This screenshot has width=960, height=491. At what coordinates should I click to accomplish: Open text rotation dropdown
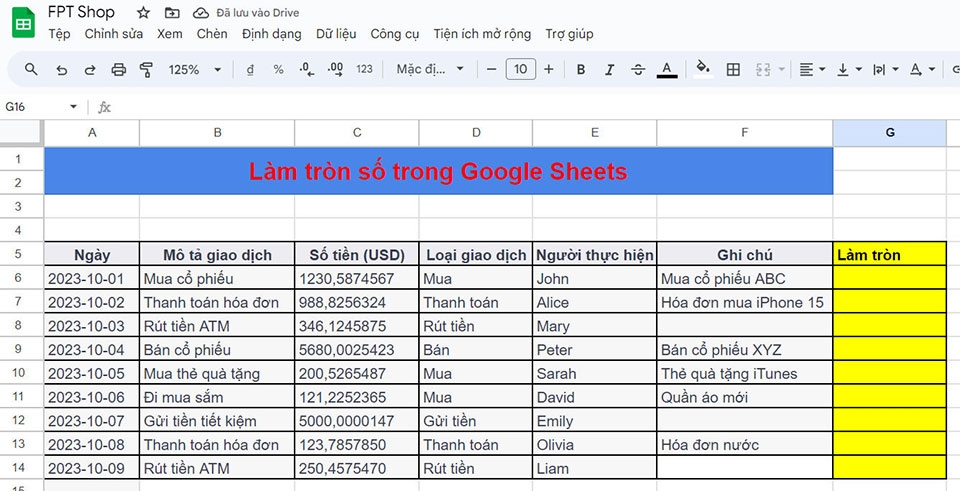pos(923,70)
